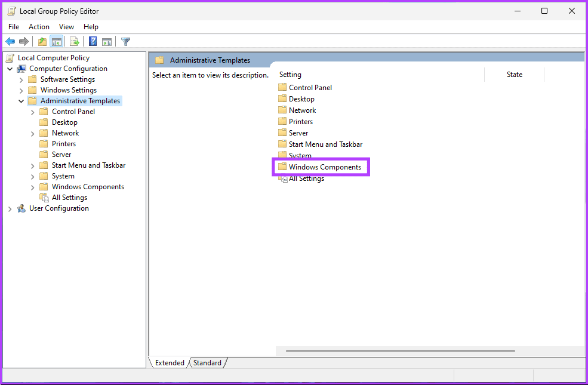Switch to the Extended tab
Viewport: 588px width, 385px height.
point(170,362)
